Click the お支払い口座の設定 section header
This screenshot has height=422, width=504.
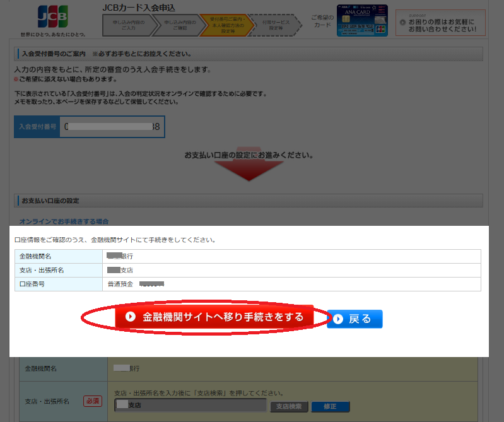click(x=249, y=201)
